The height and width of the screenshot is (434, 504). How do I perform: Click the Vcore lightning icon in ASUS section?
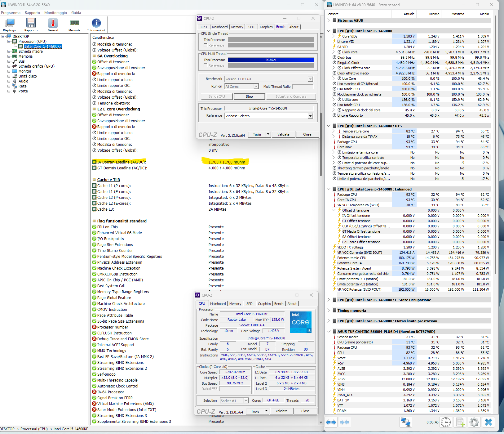pyautogui.click(x=334, y=358)
